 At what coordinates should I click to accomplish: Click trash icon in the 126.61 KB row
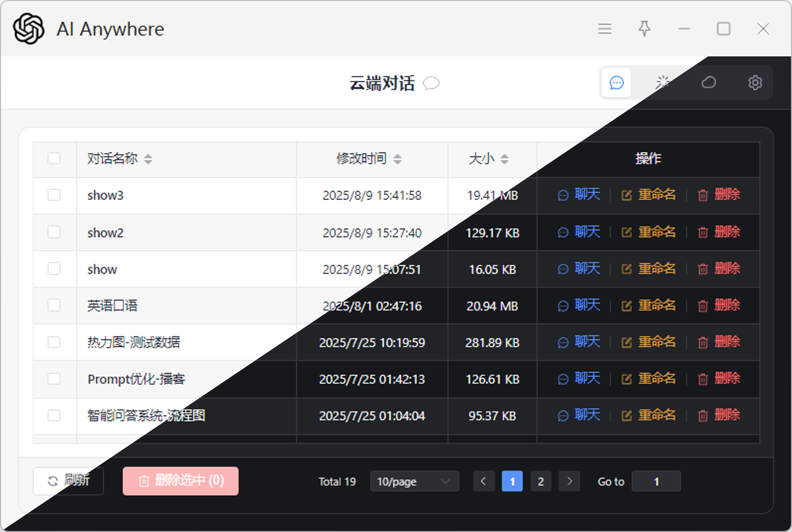(x=703, y=379)
